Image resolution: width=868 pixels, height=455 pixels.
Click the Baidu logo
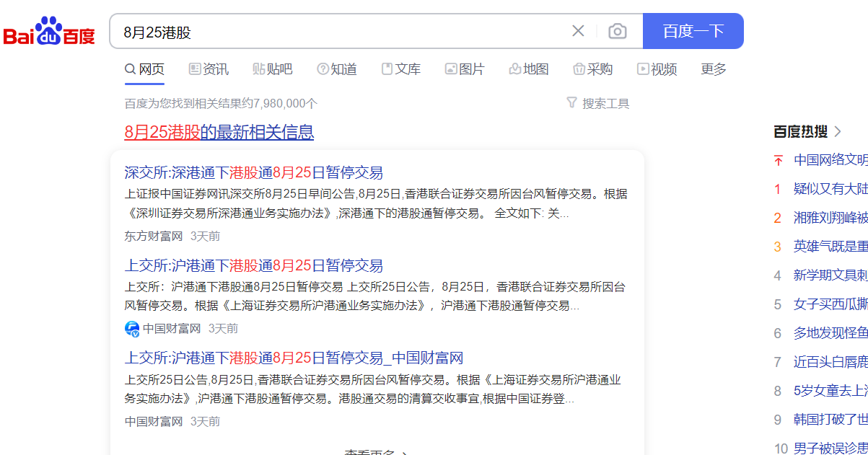pyautogui.click(x=49, y=32)
